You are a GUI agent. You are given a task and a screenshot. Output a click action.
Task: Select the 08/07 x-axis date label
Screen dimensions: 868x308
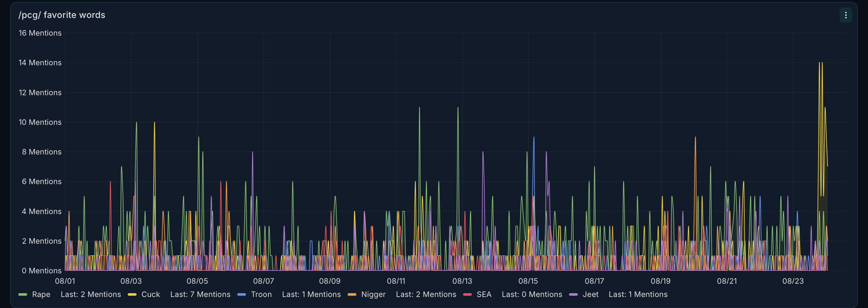click(x=263, y=281)
